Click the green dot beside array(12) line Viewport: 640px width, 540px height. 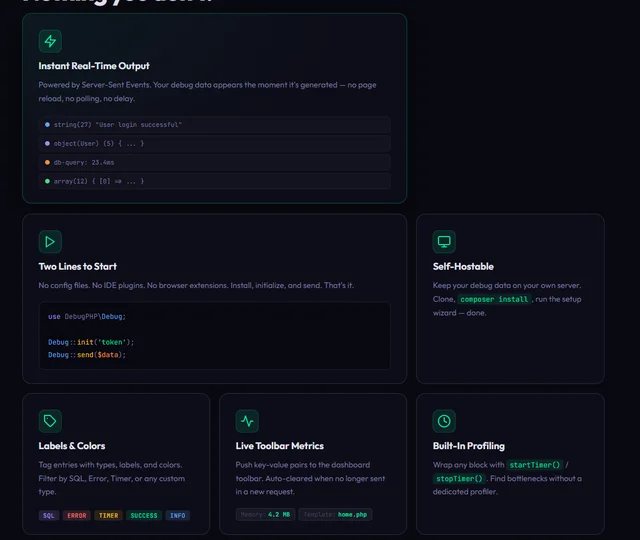(47, 181)
